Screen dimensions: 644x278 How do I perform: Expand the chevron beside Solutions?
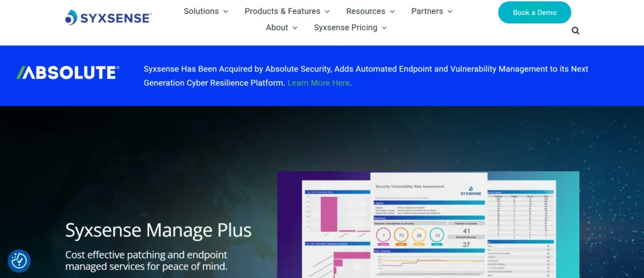(x=226, y=11)
